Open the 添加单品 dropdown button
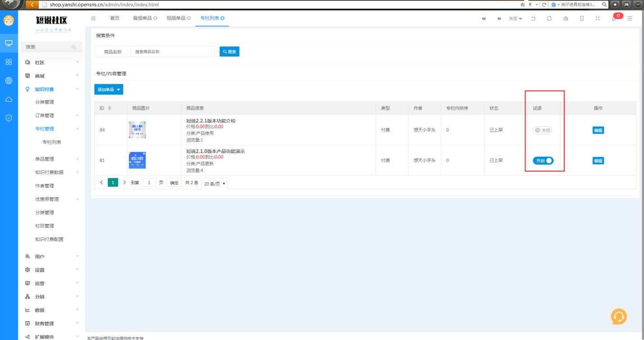 (109, 90)
